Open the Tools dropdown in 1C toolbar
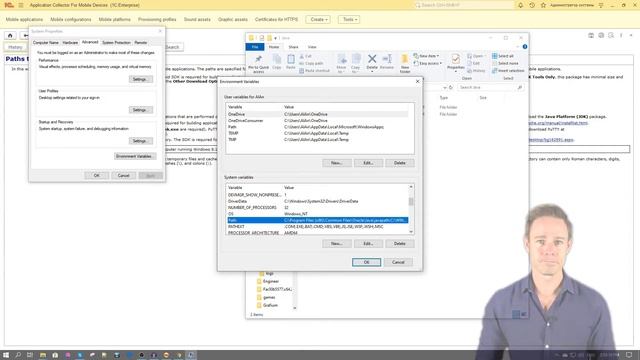 tap(349, 20)
